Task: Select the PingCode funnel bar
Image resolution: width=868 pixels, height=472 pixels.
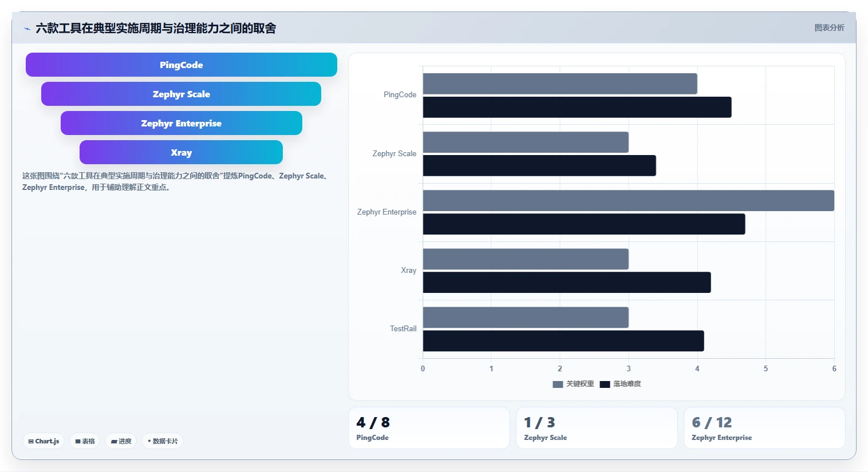Action: click(182, 65)
